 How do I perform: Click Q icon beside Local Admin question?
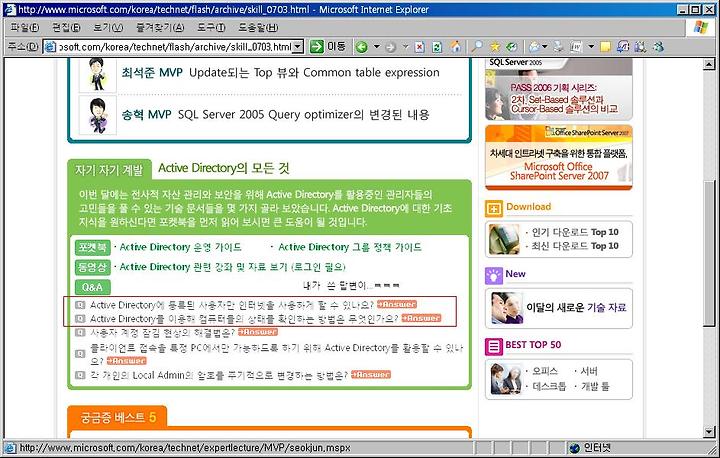(80, 375)
